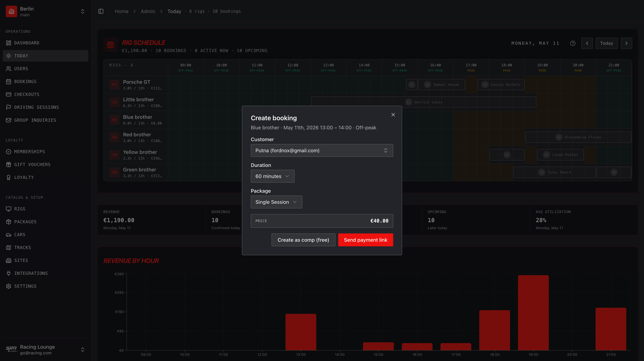Click the Settings gear icon
This screenshot has height=361, width=644.
[x=9, y=286]
